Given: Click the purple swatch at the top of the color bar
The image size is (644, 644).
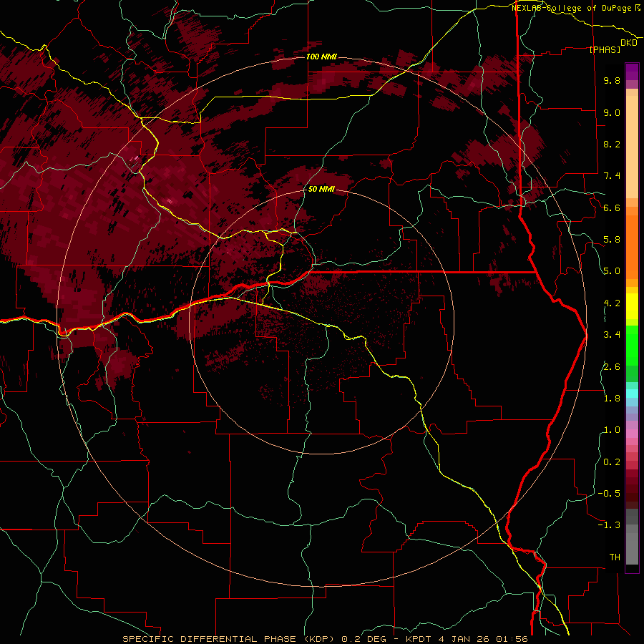Looking at the screenshot, I should 632,72.
